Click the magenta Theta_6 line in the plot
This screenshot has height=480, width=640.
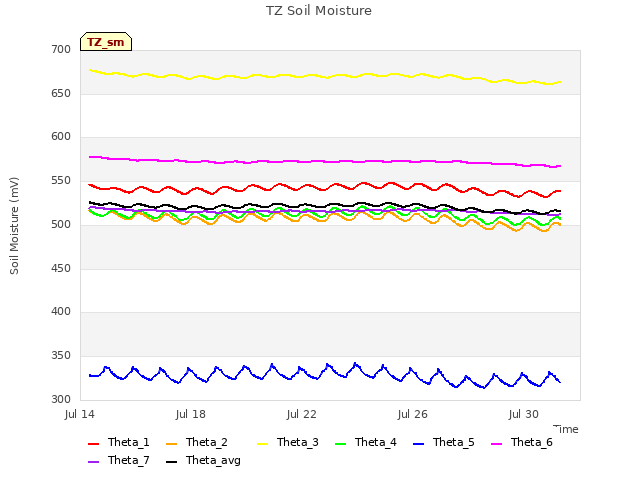(x=327, y=162)
